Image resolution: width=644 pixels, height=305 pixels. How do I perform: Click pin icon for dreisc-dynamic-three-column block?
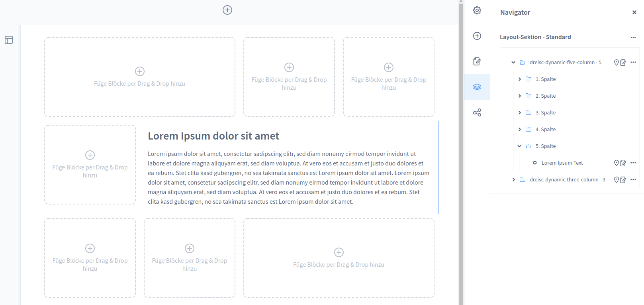[617, 180]
